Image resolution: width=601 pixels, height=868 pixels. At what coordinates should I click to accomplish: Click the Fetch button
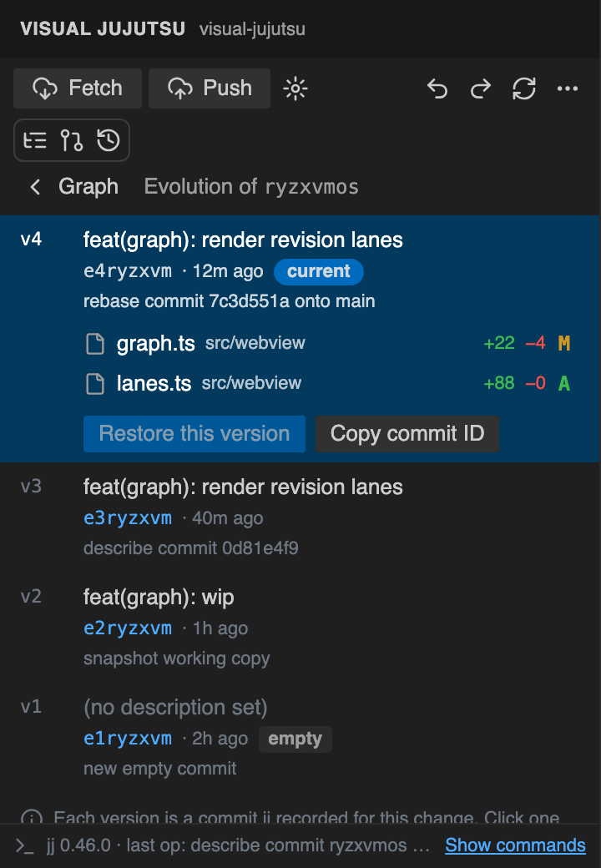point(78,88)
